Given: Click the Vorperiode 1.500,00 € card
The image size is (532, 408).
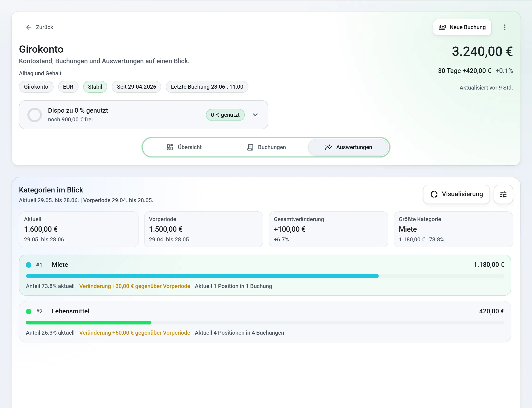Looking at the screenshot, I should click(x=203, y=229).
